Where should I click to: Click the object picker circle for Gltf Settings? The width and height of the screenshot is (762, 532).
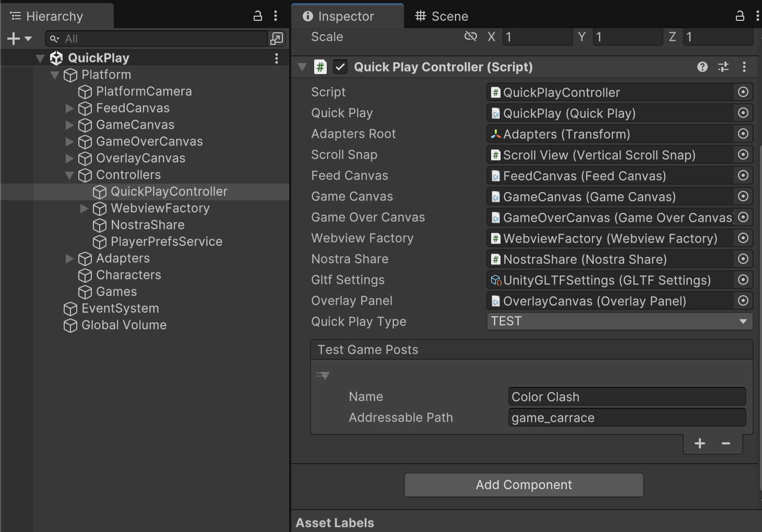[x=743, y=280]
